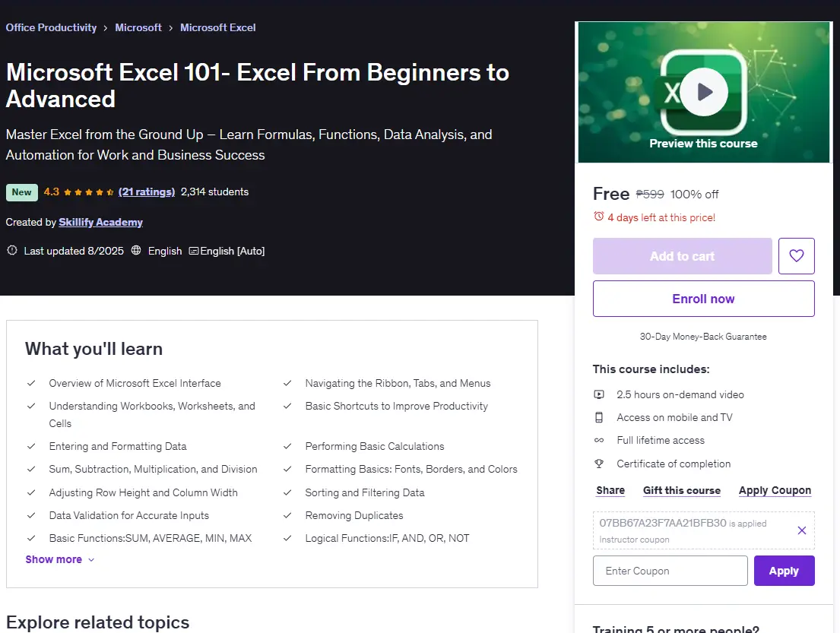
Task: Click Performing Basic Calculations item
Action: pyautogui.click(x=375, y=446)
